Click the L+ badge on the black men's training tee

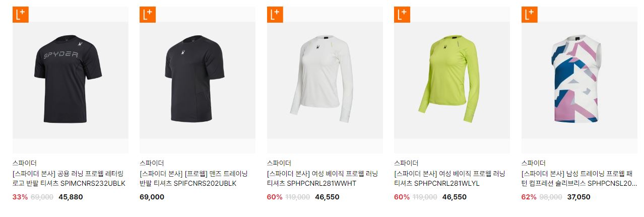click(148, 15)
